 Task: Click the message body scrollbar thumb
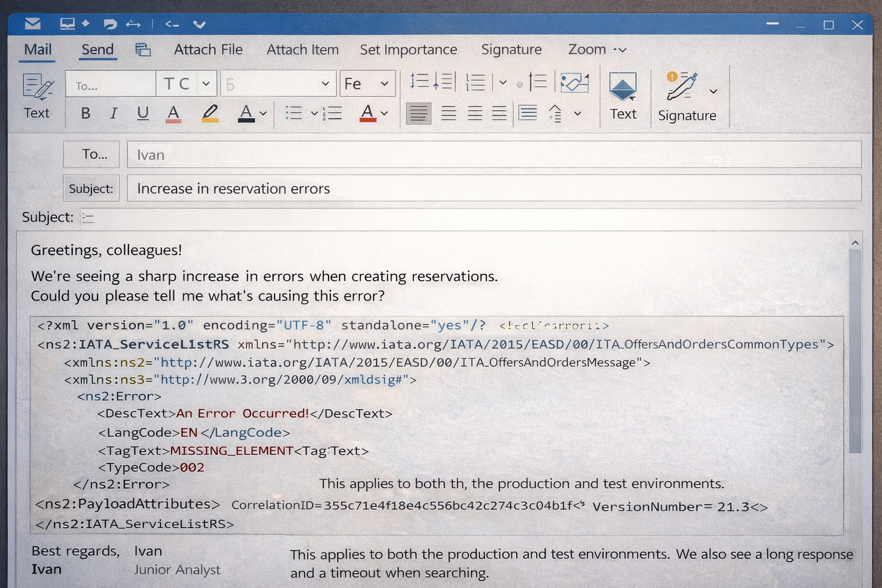point(855,351)
